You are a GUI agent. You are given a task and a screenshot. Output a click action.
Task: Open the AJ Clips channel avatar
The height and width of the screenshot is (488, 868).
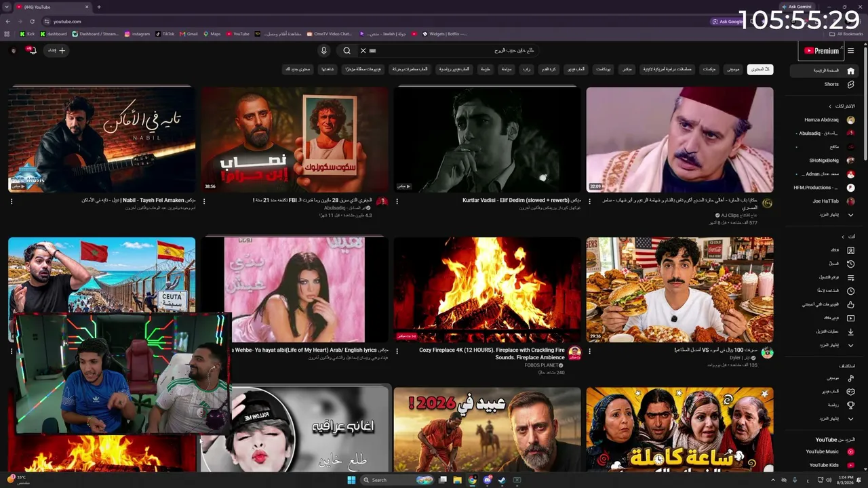pos(767,203)
